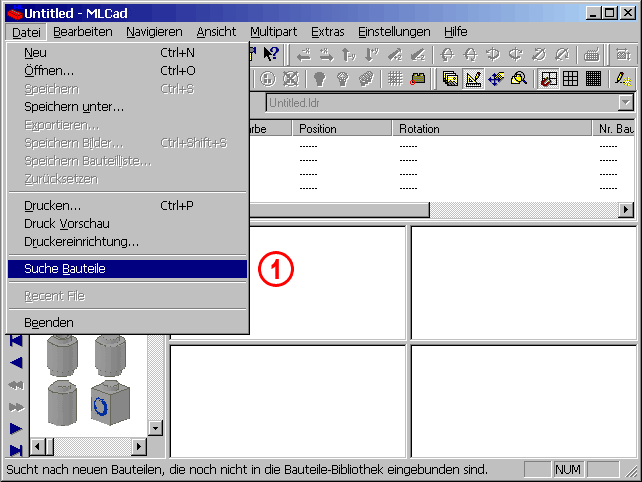Click the move +x arrow icon
This screenshot has width=642, height=482.
[326, 54]
